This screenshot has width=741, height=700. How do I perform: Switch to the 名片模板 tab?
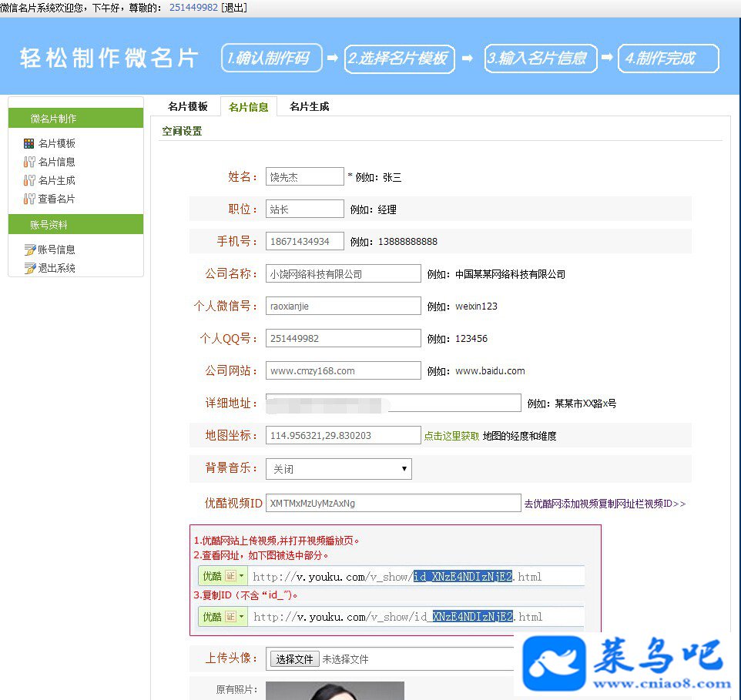pos(188,106)
